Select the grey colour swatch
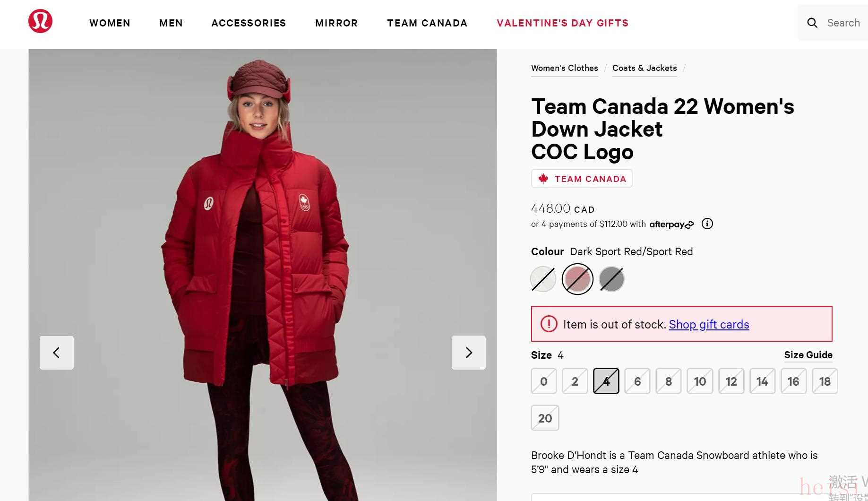The image size is (868, 501). tap(611, 279)
